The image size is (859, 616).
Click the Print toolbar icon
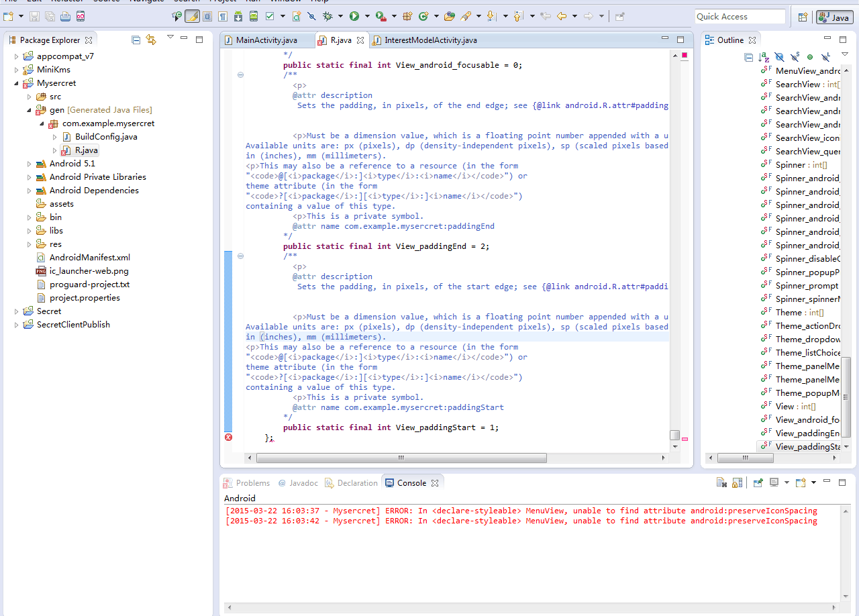pyautogui.click(x=65, y=16)
